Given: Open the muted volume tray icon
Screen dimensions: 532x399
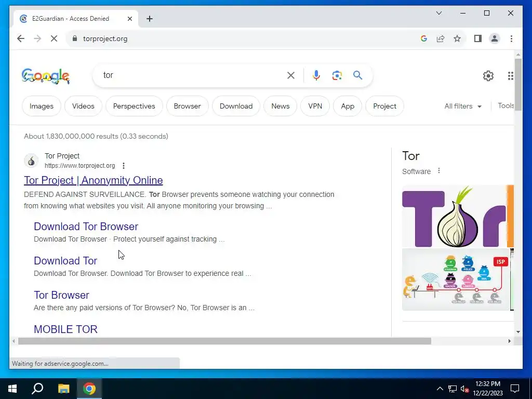Looking at the screenshot, I should click(x=464, y=389).
